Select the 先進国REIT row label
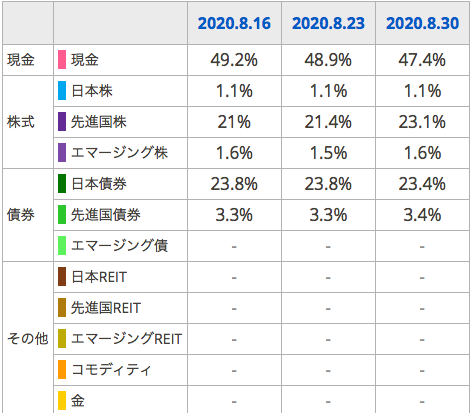Image resolution: width=472 pixels, height=413 pixels. [106, 308]
